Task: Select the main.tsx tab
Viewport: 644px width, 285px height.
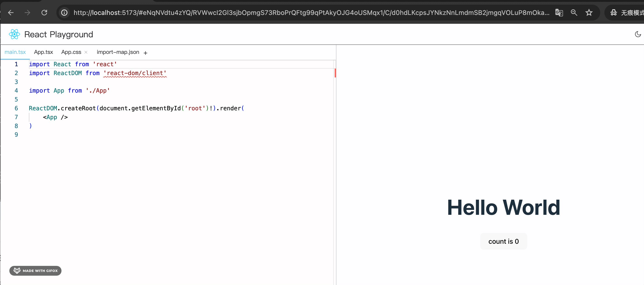Action: (15, 52)
